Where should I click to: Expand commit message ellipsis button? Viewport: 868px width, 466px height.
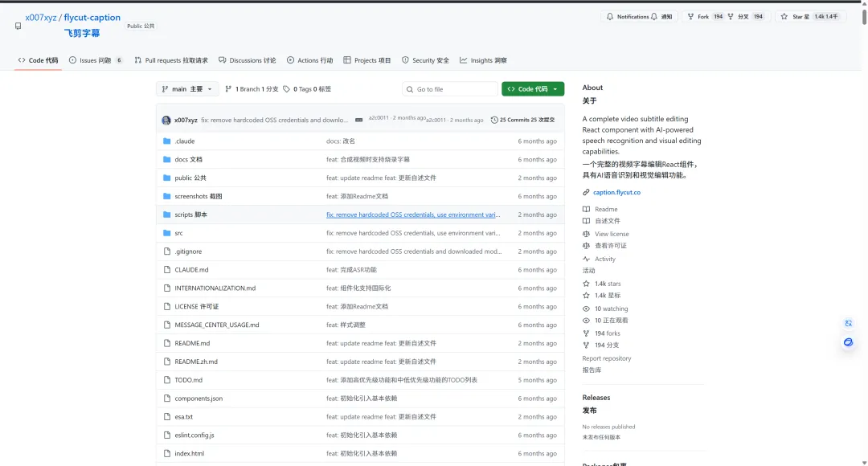point(358,120)
